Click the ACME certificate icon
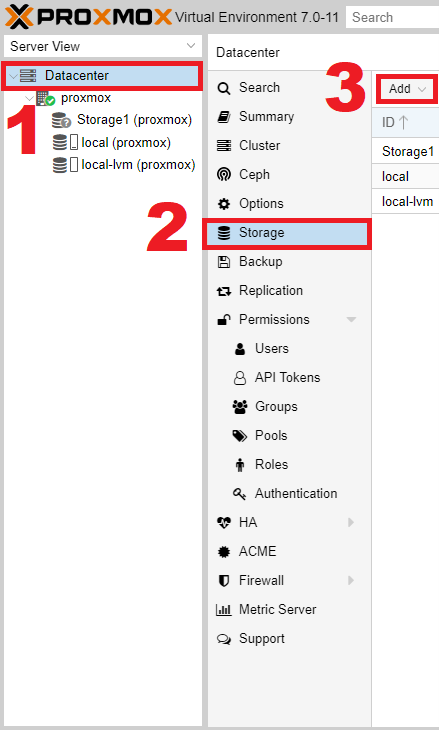439x730 pixels. click(224, 552)
